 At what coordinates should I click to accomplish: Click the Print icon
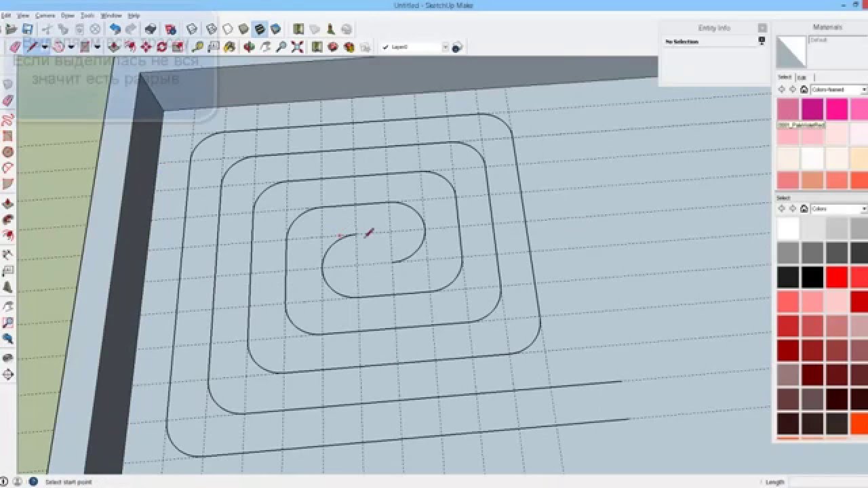(151, 29)
